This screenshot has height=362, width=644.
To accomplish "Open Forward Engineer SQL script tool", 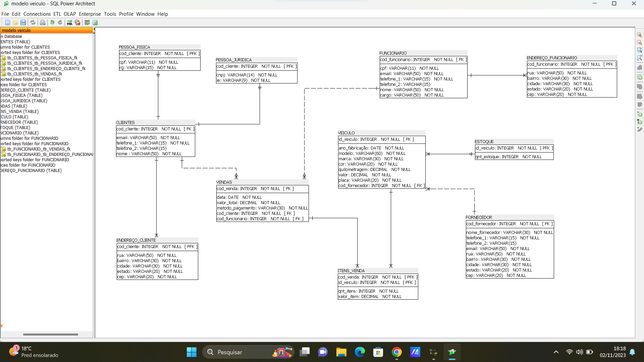I will pos(70,22).
